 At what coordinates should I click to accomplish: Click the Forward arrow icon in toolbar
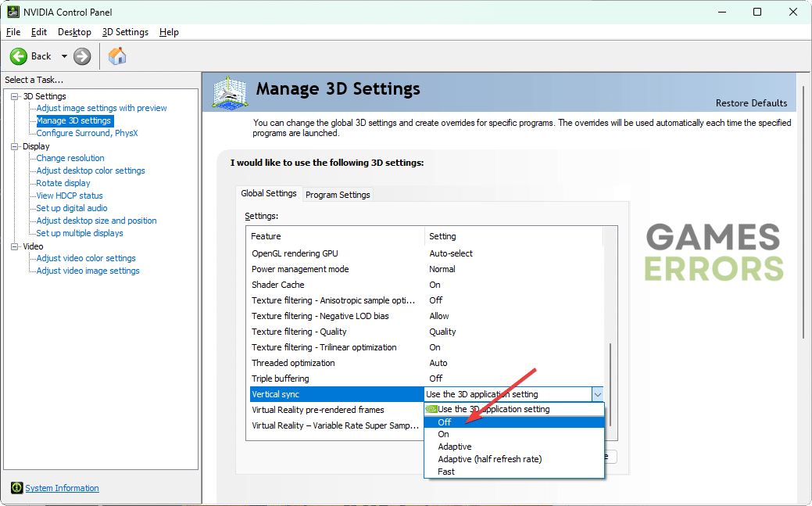point(82,56)
